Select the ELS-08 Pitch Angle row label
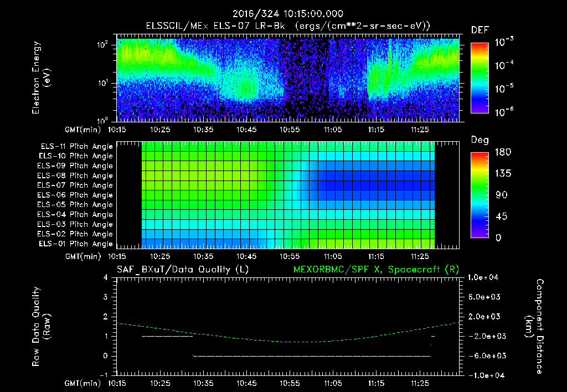Viewport: 567px width, 392px height. [75, 176]
